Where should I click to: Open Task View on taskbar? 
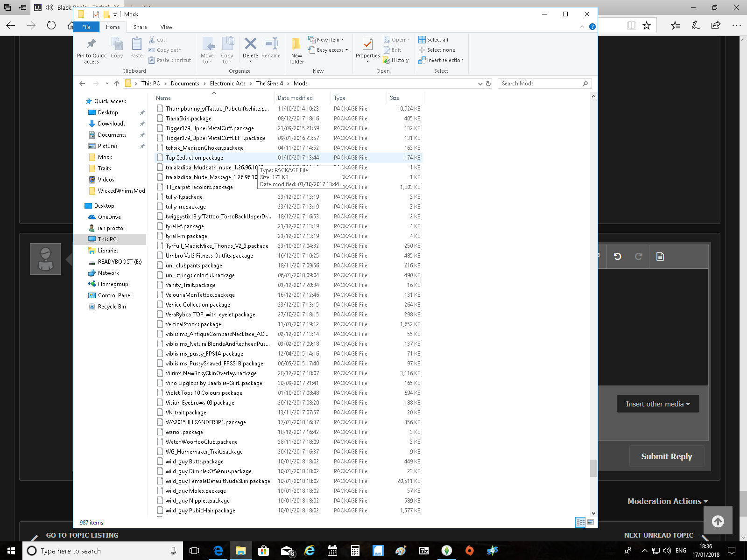pyautogui.click(x=194, y=551)
